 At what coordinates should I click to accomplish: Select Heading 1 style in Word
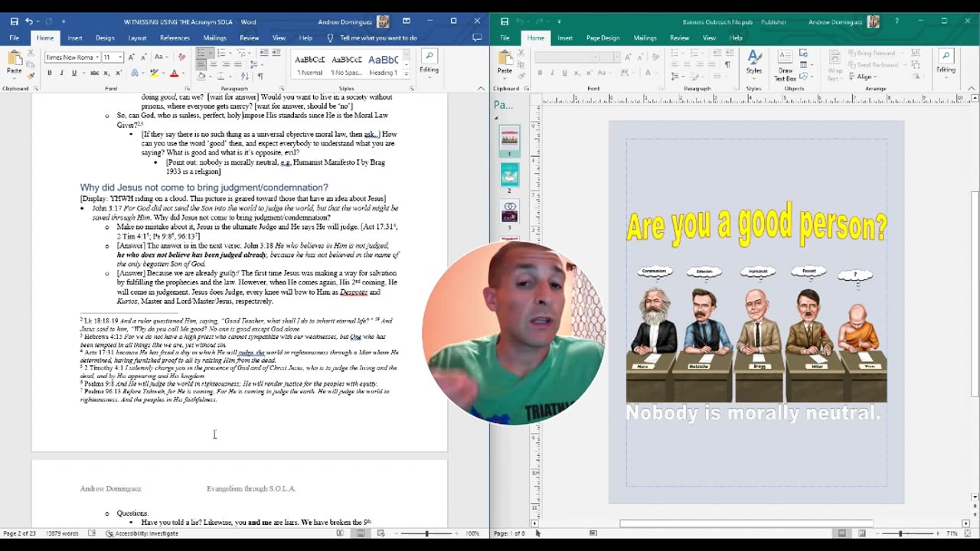tap(384, 64)
